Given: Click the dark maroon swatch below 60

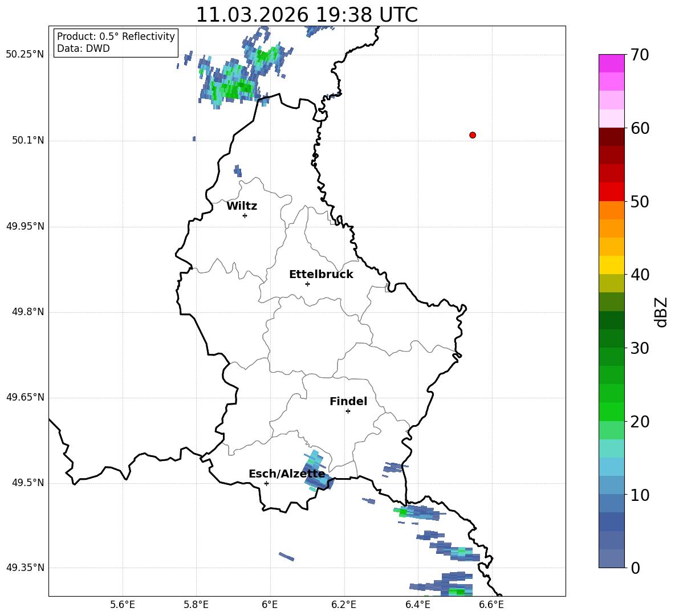Looking at the screenshot, I should click(611, 137).
